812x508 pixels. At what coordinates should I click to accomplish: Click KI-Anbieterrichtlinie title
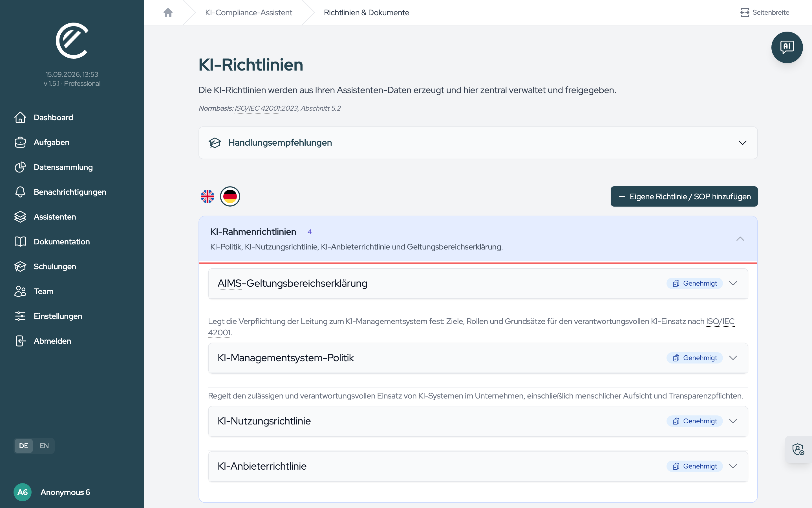click(262, 466)
